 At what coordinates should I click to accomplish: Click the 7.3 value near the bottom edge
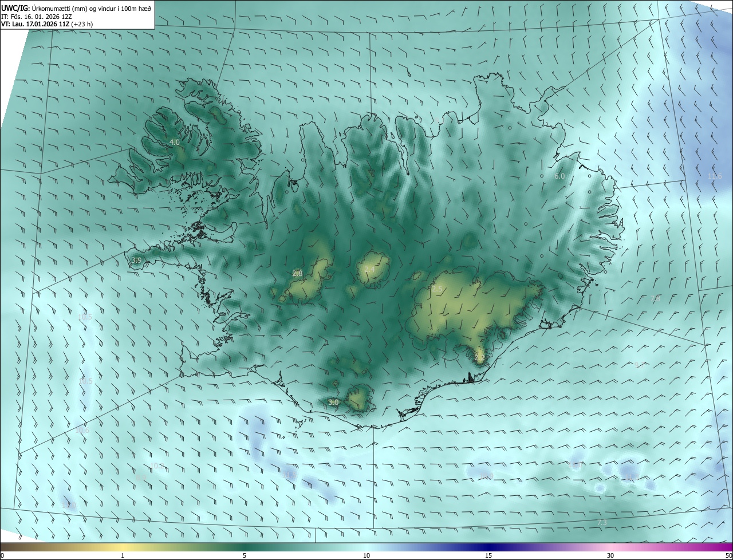pyautogui.click(x=602, y=523)
